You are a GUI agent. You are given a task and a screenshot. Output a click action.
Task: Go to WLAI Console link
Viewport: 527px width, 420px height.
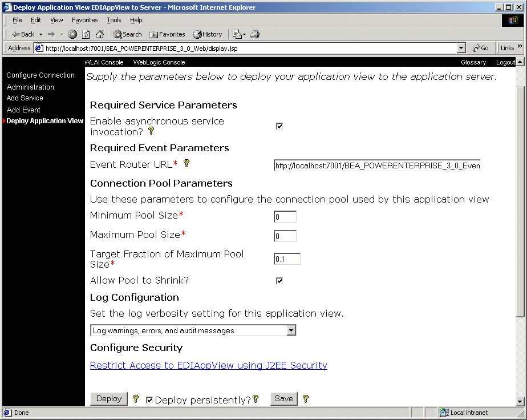click(x=104, y=62)
